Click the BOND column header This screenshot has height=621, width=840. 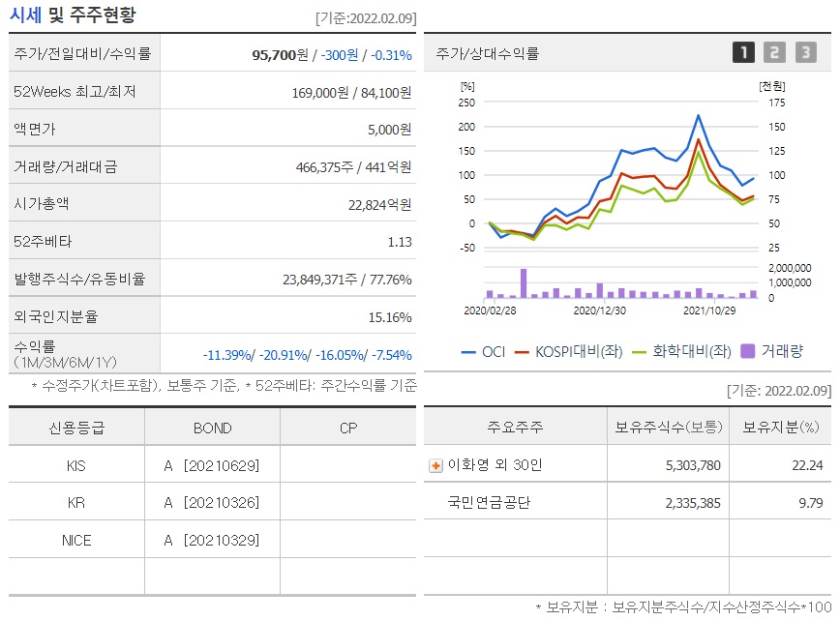(x=213, y=429)
